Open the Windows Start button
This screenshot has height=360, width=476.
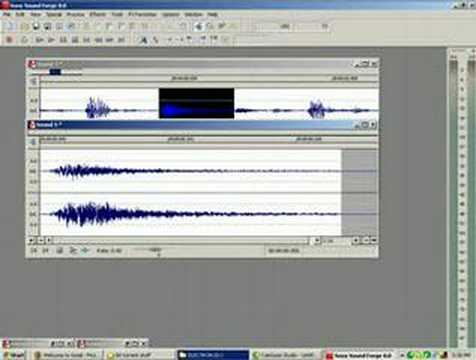tap(14, 355)
